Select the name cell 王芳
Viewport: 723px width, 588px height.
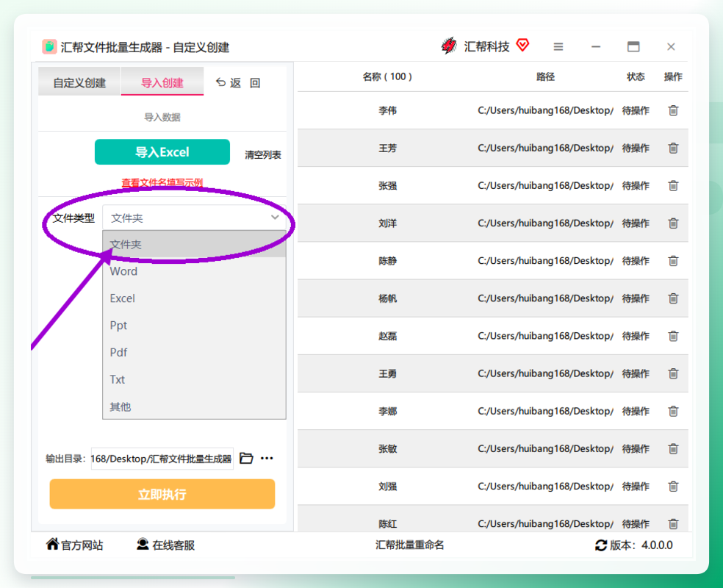point(387,148)
